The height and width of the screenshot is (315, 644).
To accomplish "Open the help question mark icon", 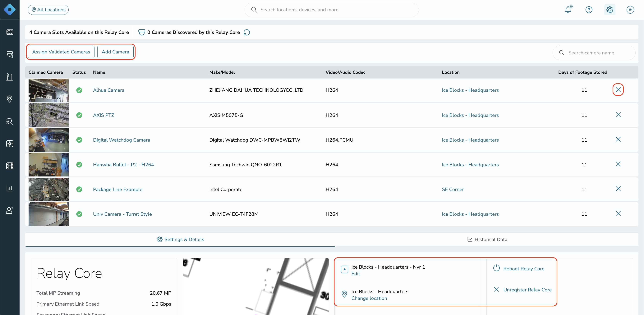I will coord(589,10).
